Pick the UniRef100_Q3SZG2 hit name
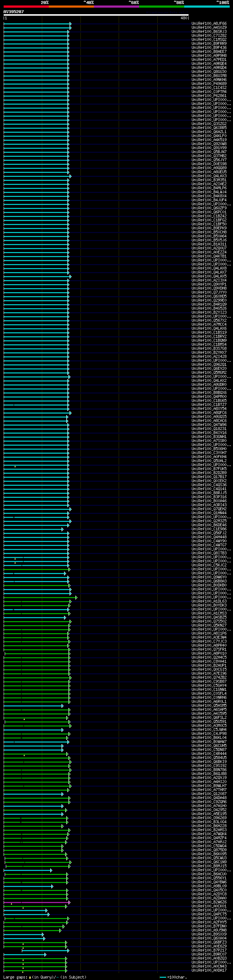Screen dimensions: 233x980 pyautogui.click(x=209, y=124)
